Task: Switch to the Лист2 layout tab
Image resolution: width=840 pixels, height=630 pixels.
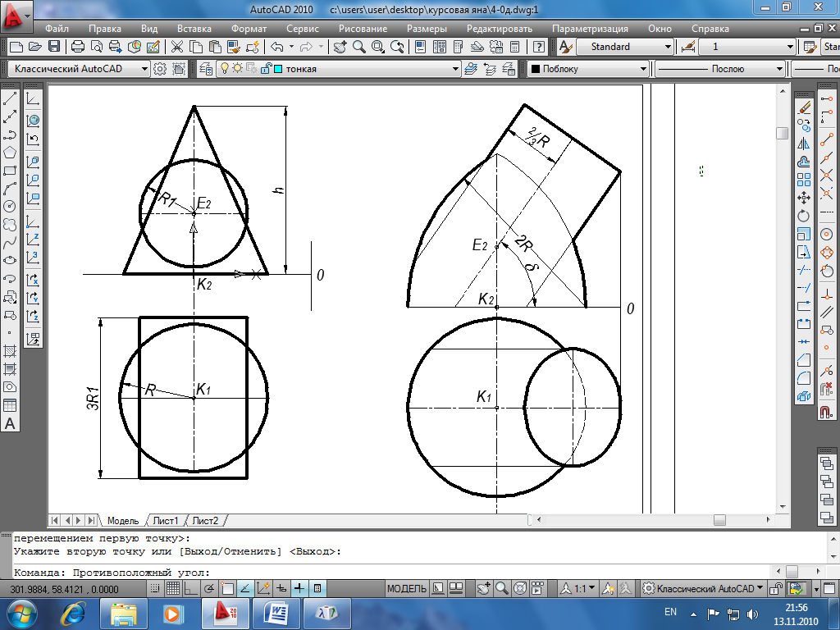Action: pyautogui.click(x=205, y=520)
